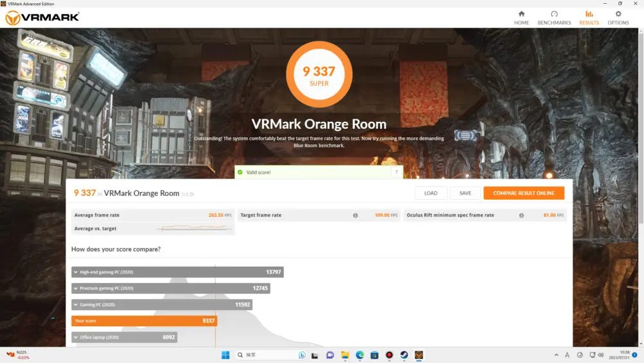Launch Microsoft Edge from taskbar
The height and width of the screenshot is (363, 644).
(x=360, y=355)
